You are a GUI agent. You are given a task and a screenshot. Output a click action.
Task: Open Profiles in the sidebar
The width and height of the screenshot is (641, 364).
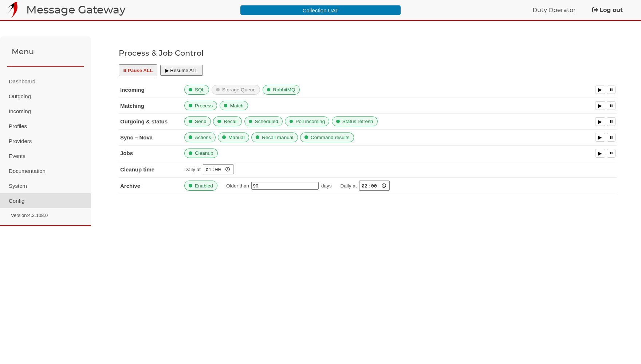pyautogui.click(x=46, y=126)
